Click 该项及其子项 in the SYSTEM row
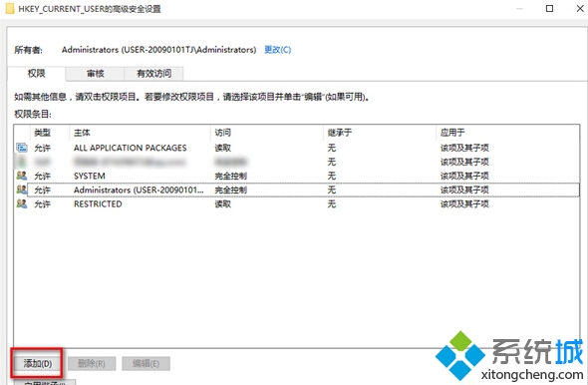Viewport: 588px width, 385px height. pos(464,176)
